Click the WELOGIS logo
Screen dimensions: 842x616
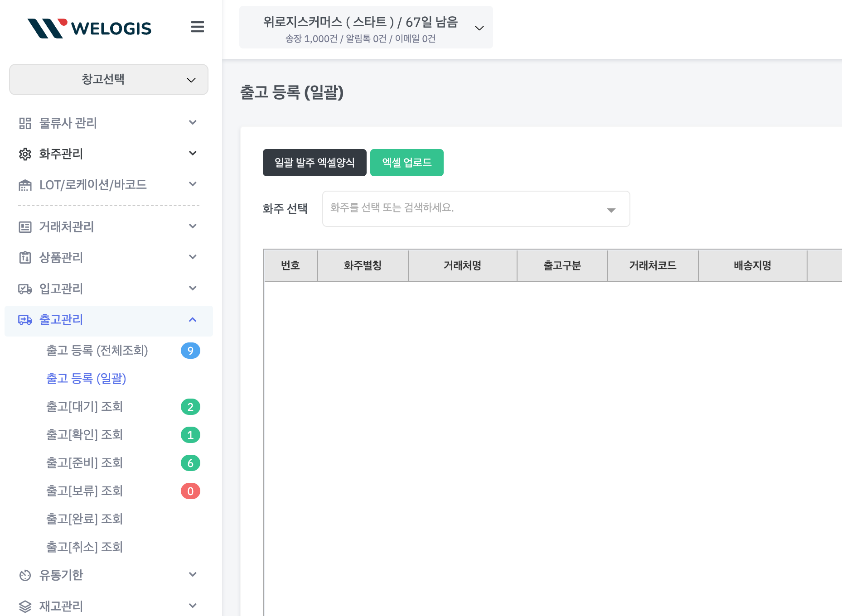click(89, 28)
